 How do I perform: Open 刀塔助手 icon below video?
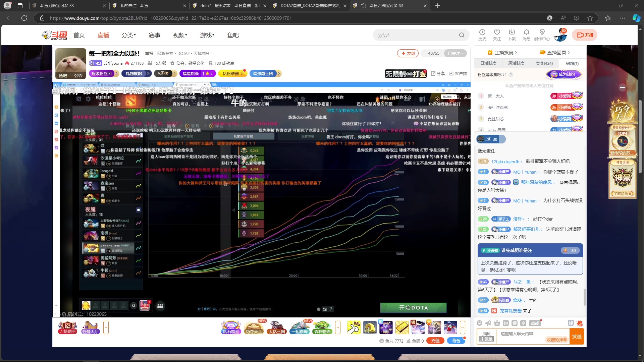[x=67, y=327]
